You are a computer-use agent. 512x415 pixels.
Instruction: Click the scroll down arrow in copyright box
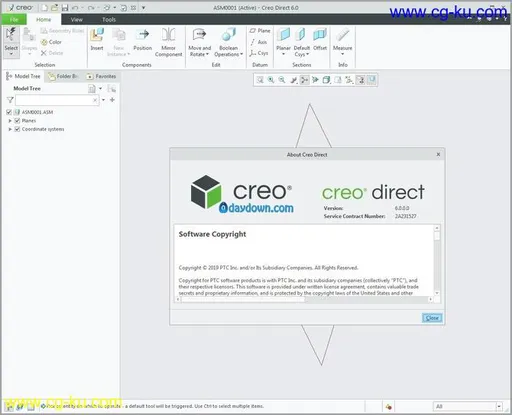click(x=437, y=293)
